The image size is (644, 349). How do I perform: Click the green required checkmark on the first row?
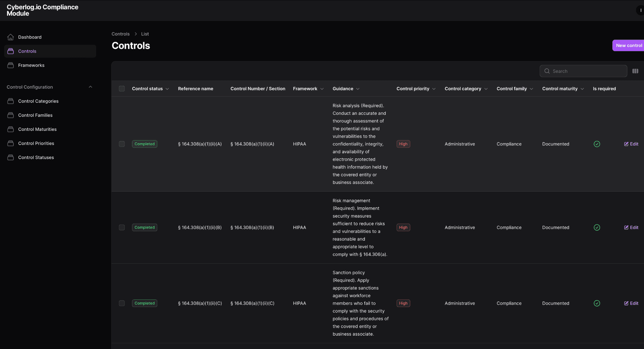coord(597,144)
